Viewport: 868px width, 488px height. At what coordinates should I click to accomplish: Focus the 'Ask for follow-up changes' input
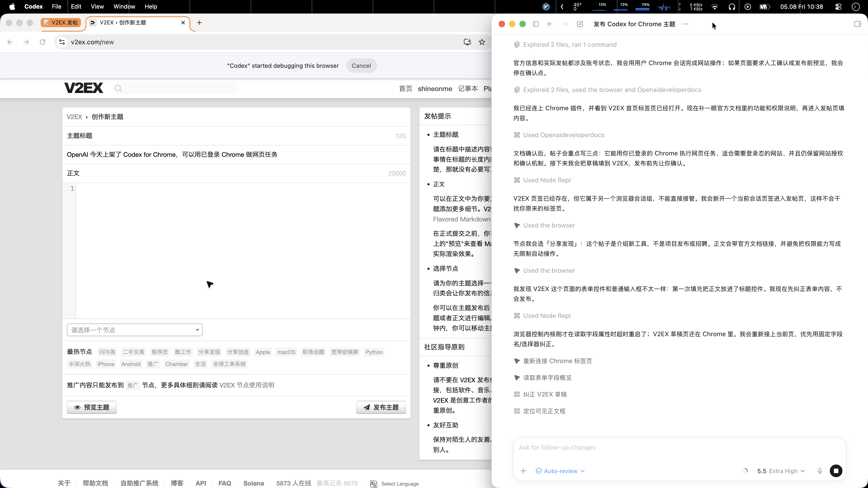[x=679, y=448]
